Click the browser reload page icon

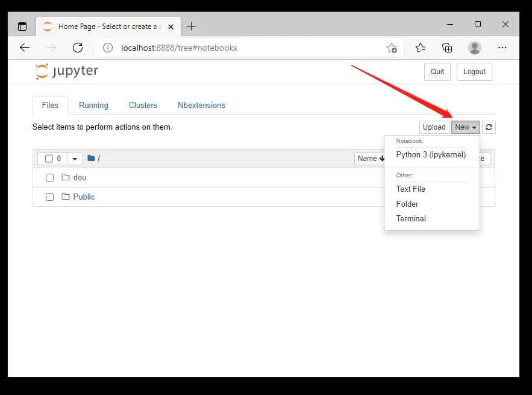78,48
